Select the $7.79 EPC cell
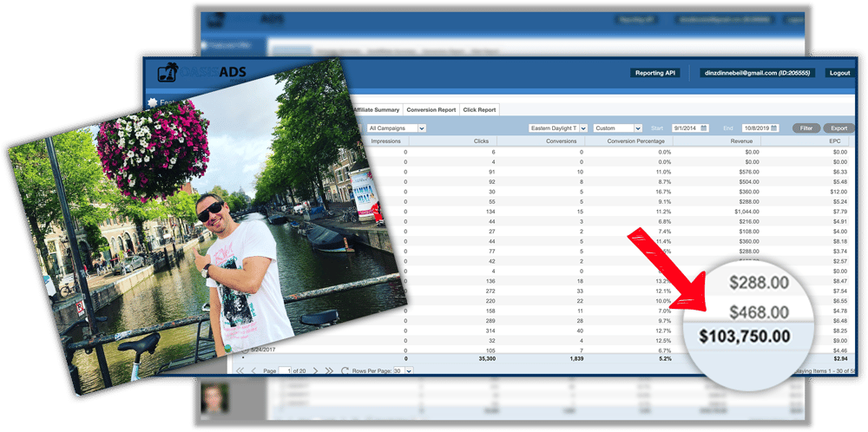The height and width of the screenshot is (432, 868). click(x=839, y=212)
